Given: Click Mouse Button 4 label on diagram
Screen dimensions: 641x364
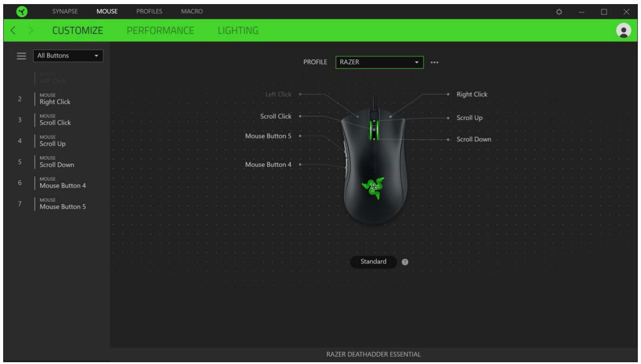Looking at the screenshot, I should 268,164.
